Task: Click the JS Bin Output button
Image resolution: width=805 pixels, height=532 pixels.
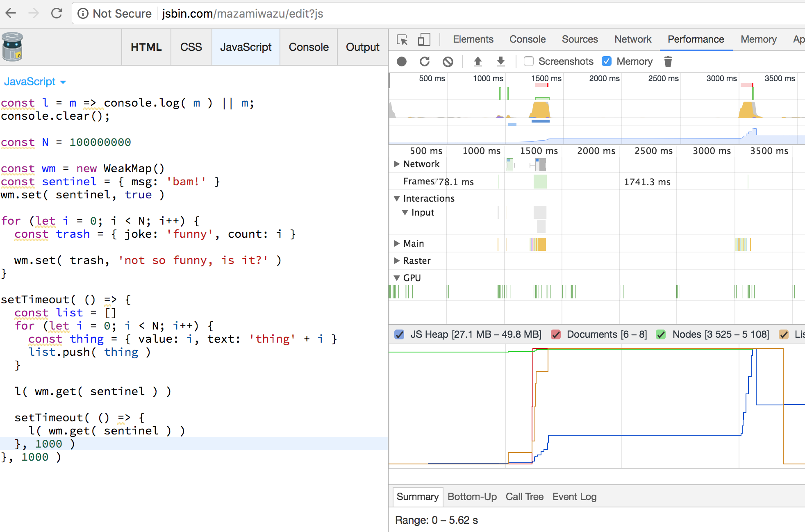Action: (362, 47)
